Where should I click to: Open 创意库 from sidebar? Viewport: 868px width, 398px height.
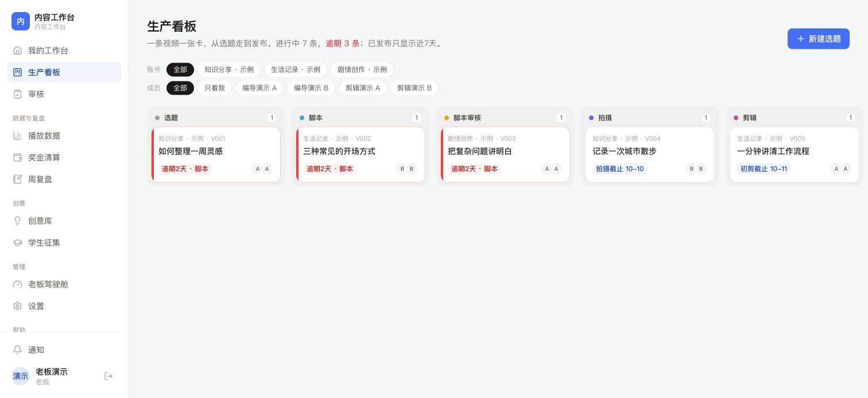pyautogui.click(x=64, y=221)
